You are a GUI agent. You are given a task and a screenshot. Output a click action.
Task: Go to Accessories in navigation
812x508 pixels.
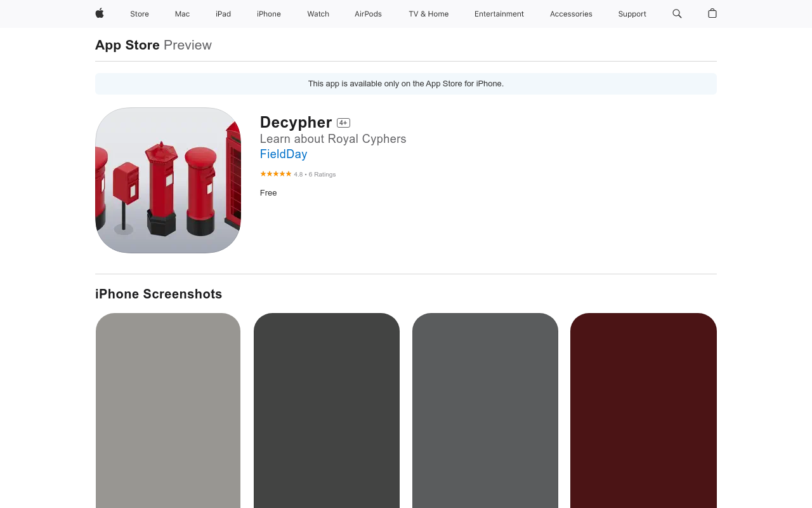coord(571,14)
